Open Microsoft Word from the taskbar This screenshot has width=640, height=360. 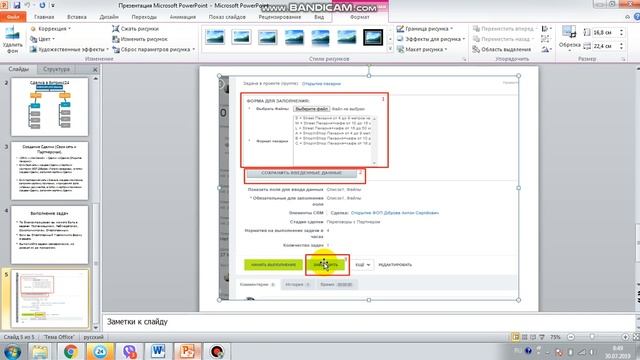coord(158,351)
